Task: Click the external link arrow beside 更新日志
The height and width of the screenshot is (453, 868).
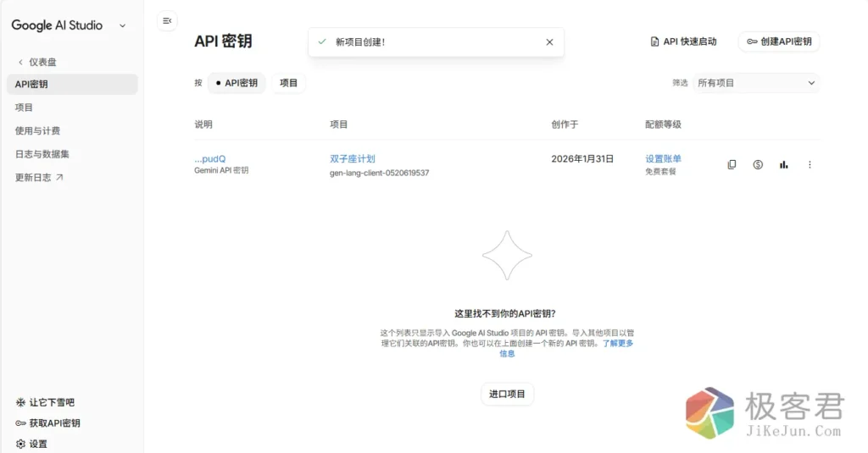Action: pos(59,177)
